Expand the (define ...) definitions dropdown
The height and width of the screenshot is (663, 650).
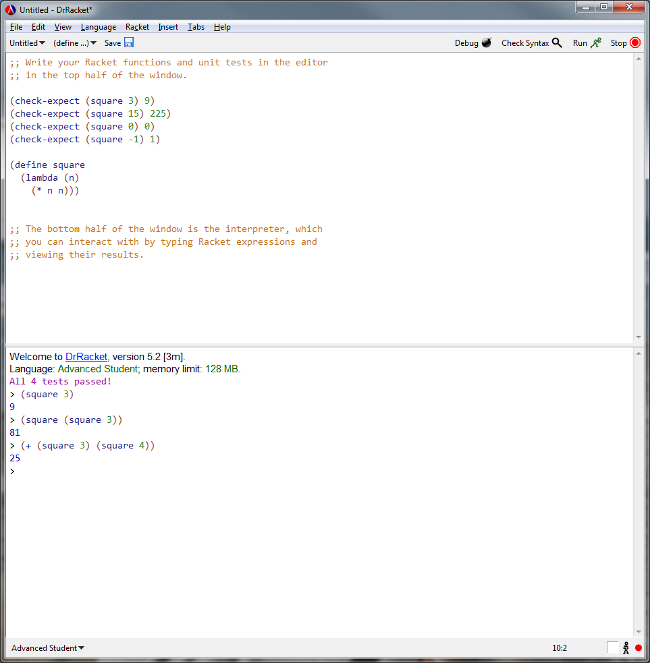75,43
